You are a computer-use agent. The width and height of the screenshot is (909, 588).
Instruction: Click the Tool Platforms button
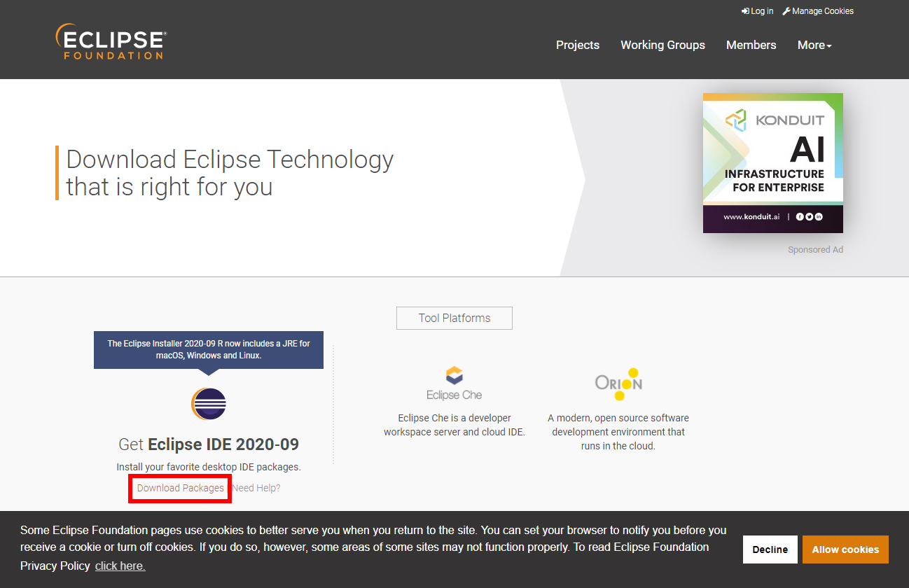pyautogui.click(x=455, y=318)
